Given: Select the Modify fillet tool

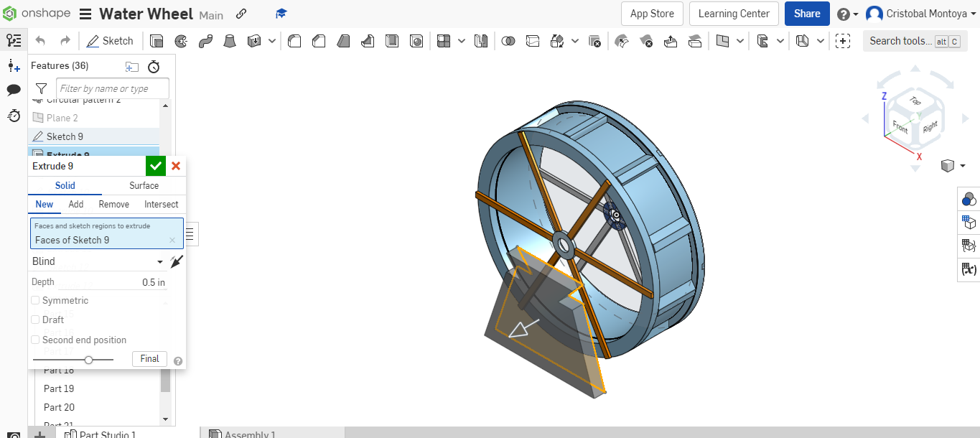Looking at the screenshot, I should [622, 41].
